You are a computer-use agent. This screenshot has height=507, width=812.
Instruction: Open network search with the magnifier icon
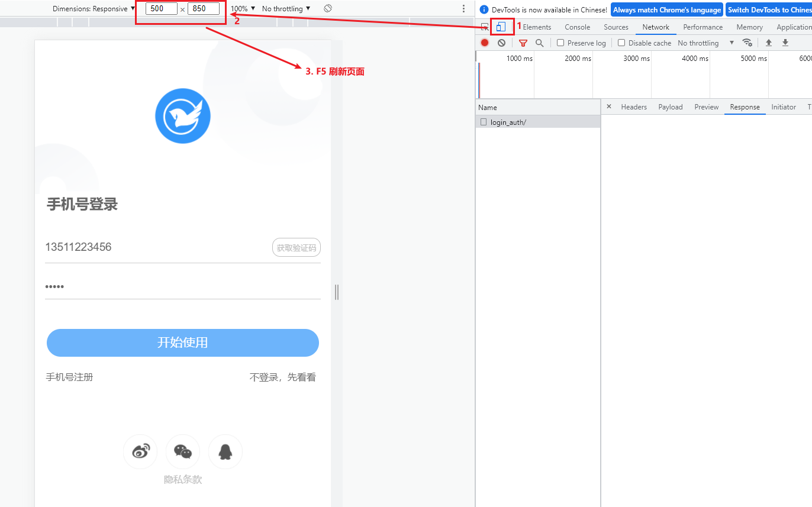pos(539,43)
